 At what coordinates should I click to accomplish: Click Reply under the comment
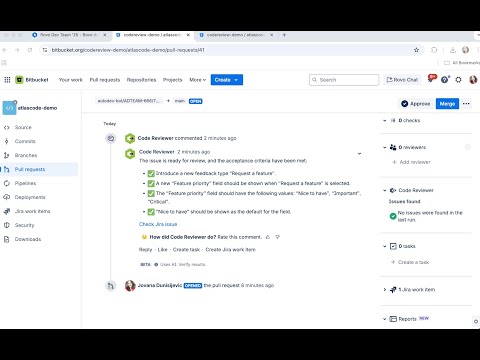[145, 249]
